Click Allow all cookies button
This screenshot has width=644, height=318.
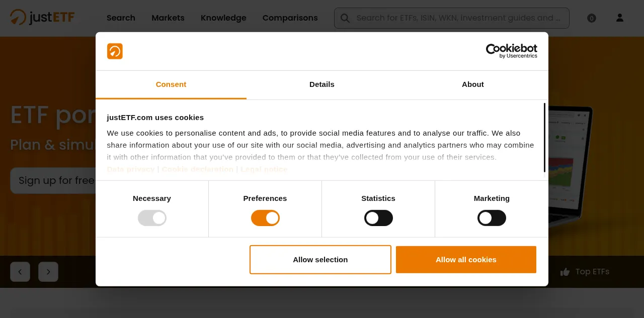click(466, 260)
